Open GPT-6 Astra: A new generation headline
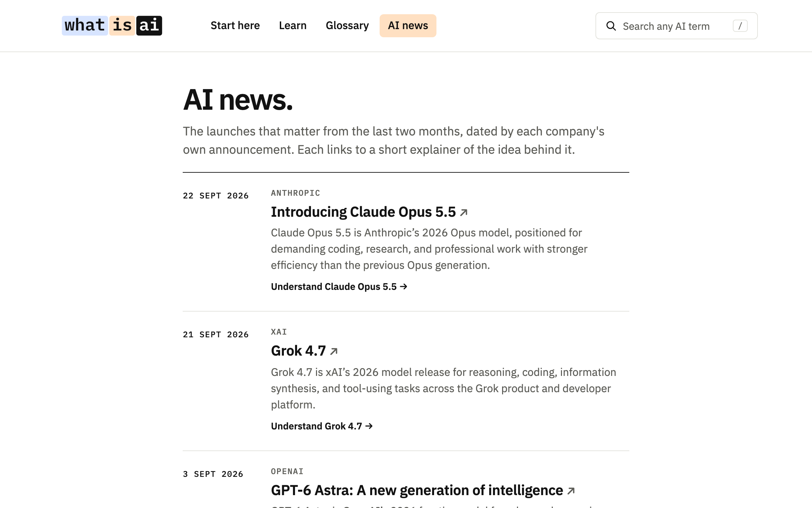 (417, 490)
